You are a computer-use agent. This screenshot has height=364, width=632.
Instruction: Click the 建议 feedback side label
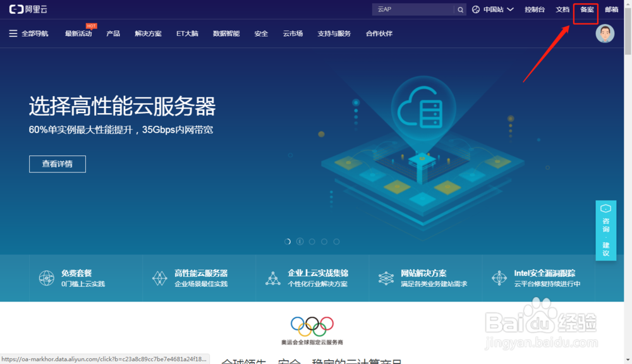coord(605,249)
